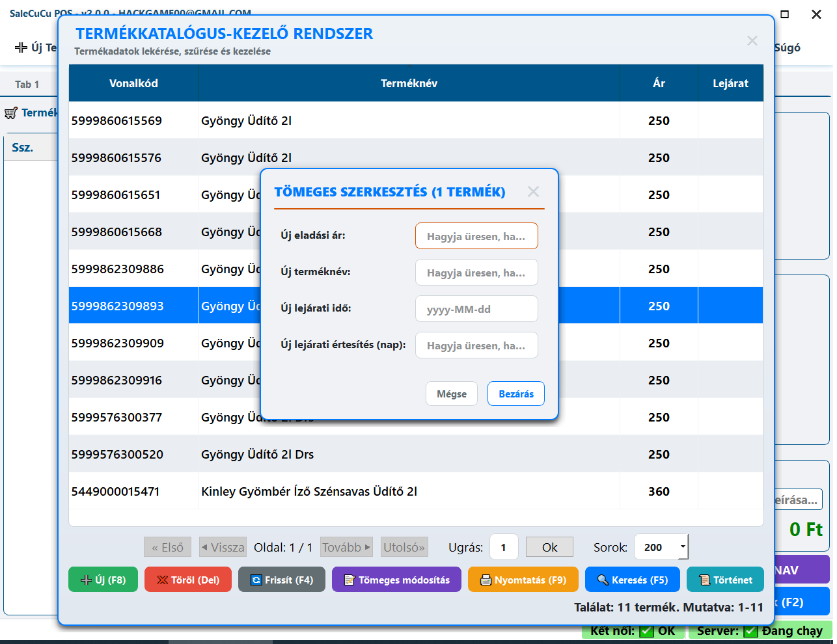Maximize the SaleCuCu POS main window
Screen dimensions: 837x644
(x=785, y=14)
